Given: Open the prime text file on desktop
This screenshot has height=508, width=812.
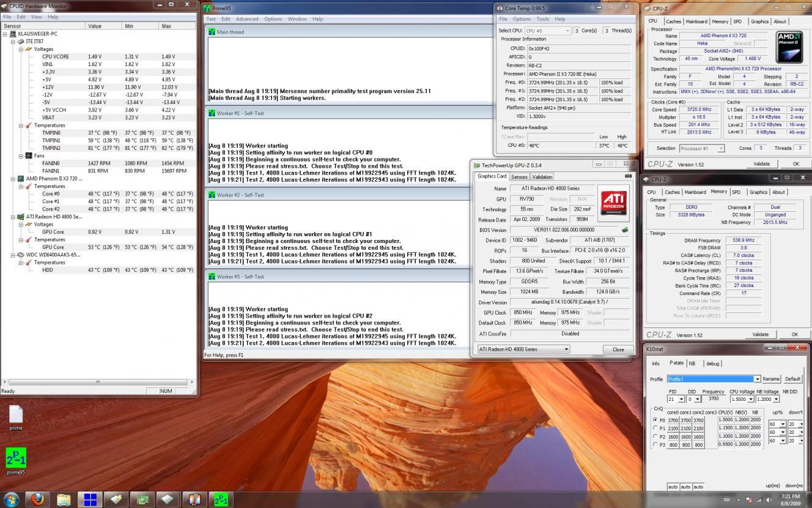Looking at the screenshot, I should point(16,418).
